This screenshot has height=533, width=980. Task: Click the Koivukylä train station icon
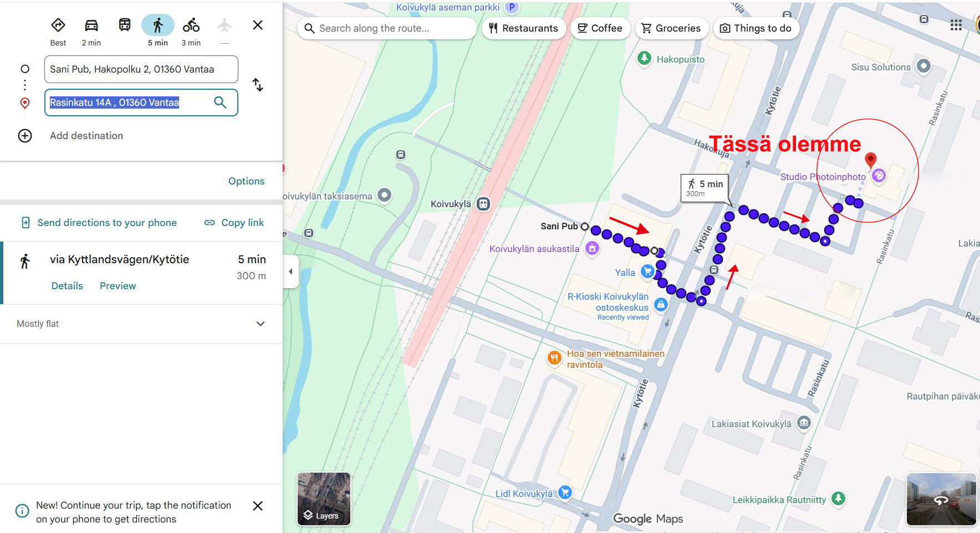pos(483,204)
